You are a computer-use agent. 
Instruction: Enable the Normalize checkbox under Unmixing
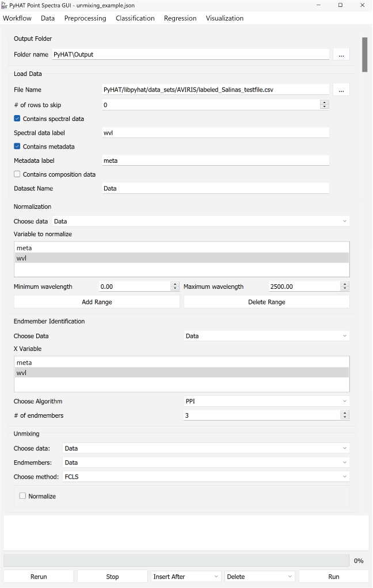(23, 496)
